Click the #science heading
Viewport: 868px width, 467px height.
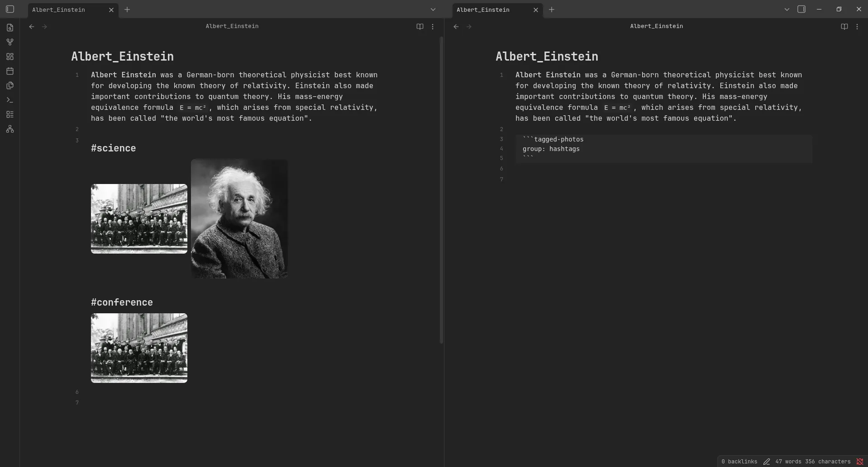click(113, 148)
